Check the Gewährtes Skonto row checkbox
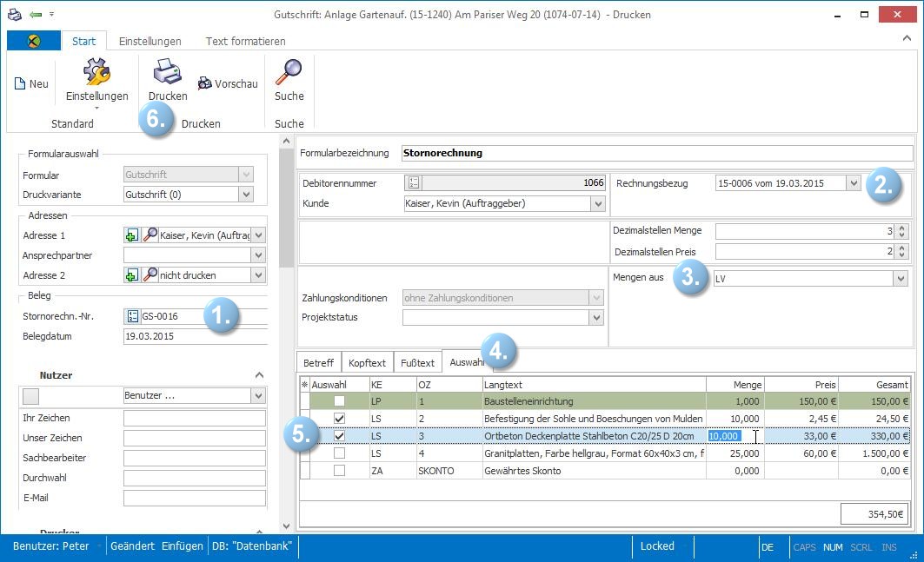Image resolution: width=924 pixels, height=562 pixels. 339,471
